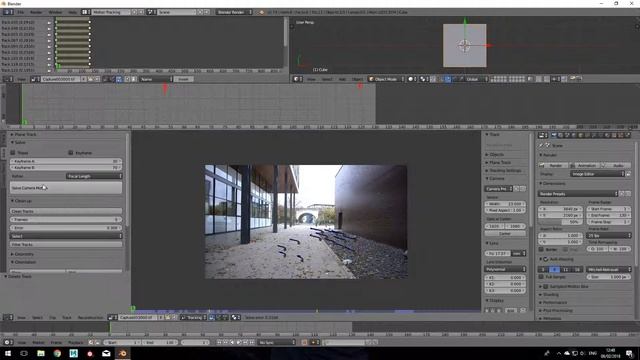The image size is (640, 360).
Task: Open the Refine Focal Length dropdown
Action: tap(94, 176)
